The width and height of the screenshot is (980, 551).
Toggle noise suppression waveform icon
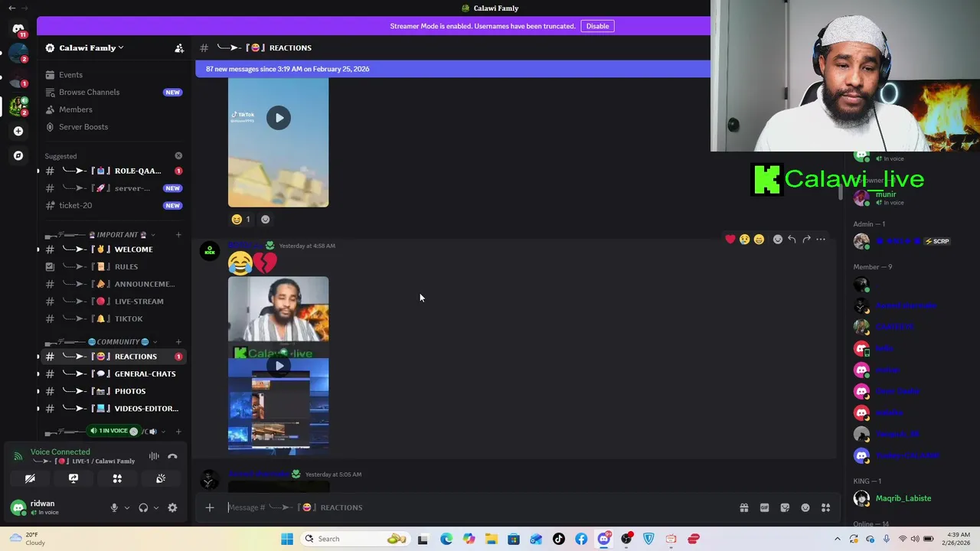[154, 456]
